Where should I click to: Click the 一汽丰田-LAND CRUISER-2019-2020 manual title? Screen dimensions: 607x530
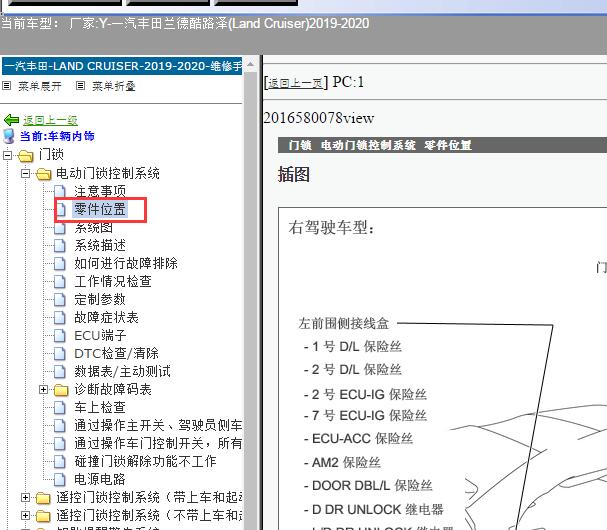point(122,66)
